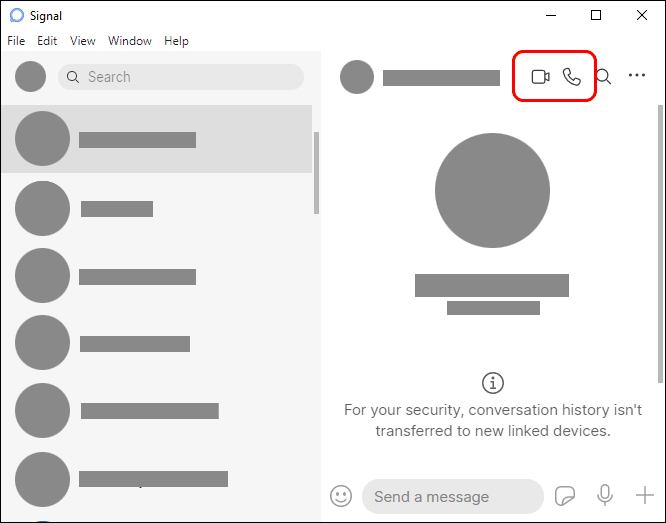Close the Signal window
This screenshot has width=666, height=523.
point(642,15)
